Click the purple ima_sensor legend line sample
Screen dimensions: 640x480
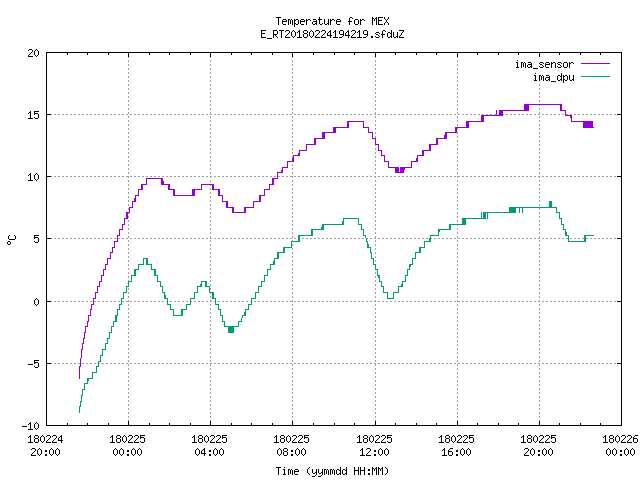pos(595,64)
